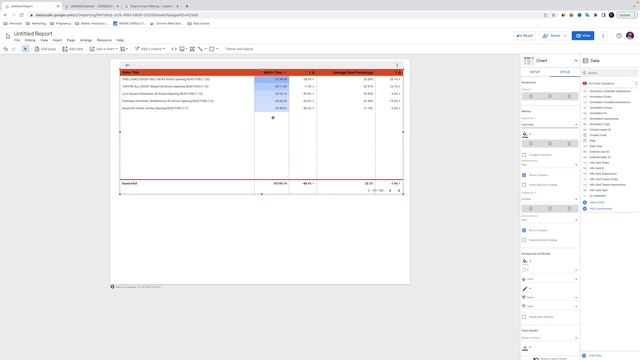Viewport: 640px width, 360px height.
Task: Click Add page in toolbar
Action: [x=45, y=49]
